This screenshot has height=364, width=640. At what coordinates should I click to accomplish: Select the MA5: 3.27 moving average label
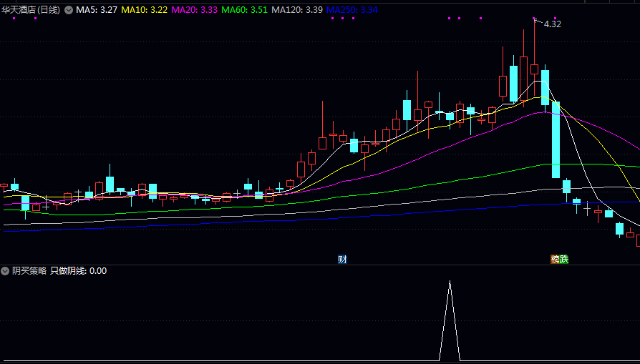[97, 10]
